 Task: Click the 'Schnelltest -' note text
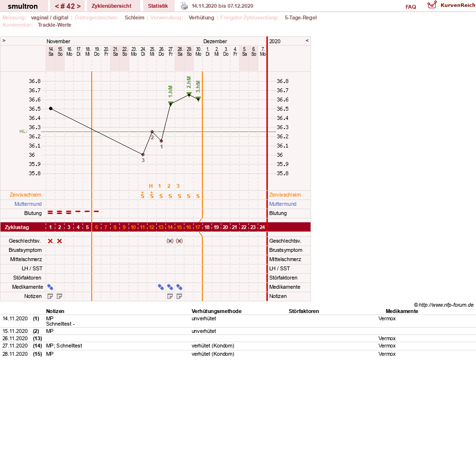click(61, 324)
